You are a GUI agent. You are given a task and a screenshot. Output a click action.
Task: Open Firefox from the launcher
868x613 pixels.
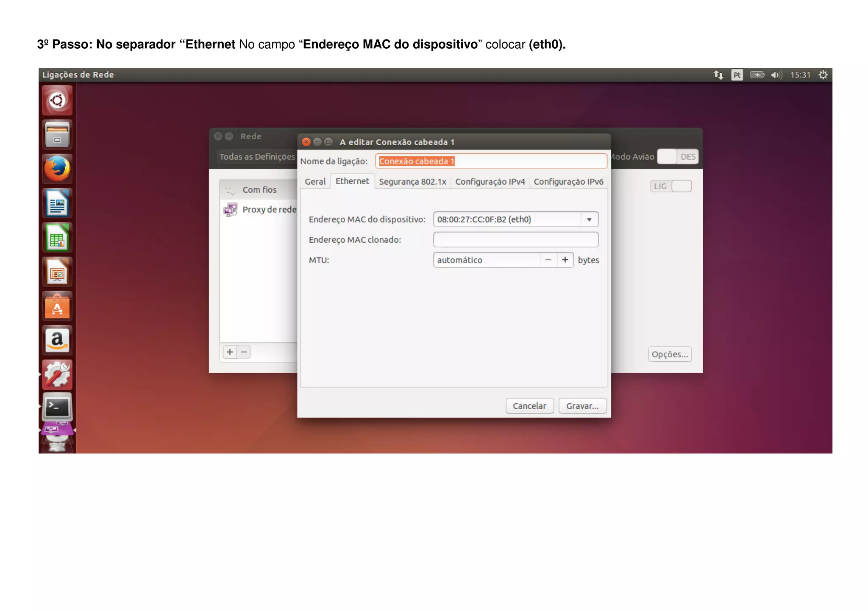57,169
